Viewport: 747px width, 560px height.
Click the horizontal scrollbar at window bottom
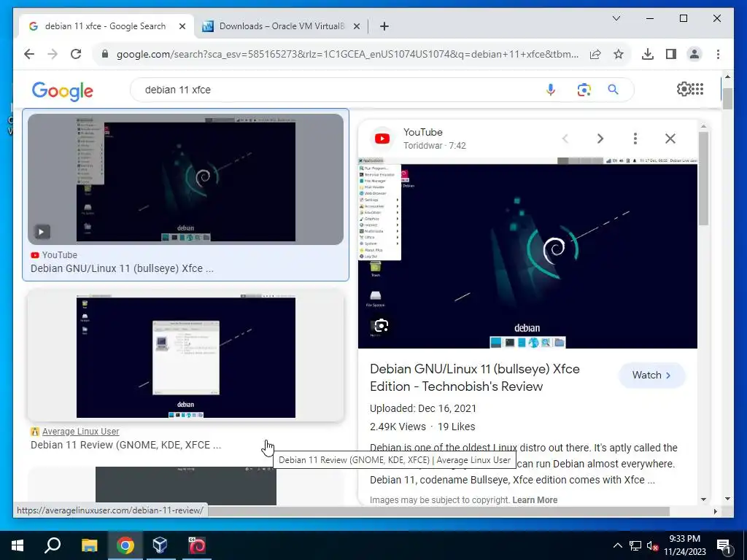click(438, 511)
